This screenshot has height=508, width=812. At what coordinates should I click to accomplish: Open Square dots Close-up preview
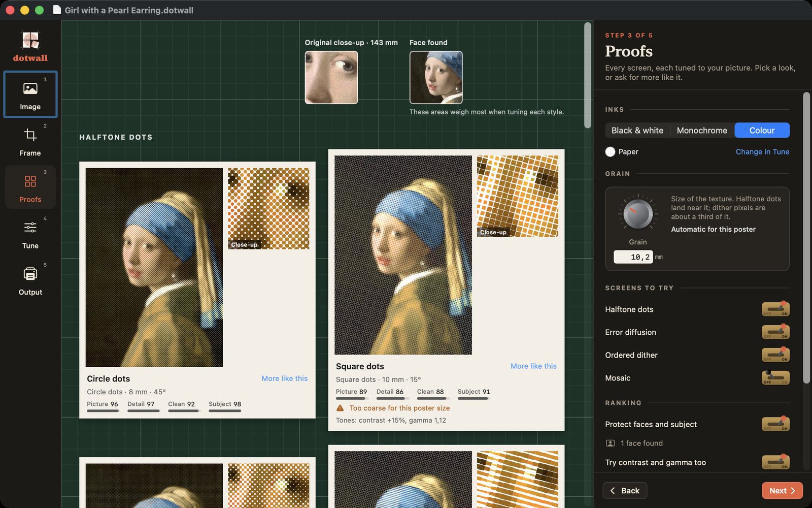coord(518,196)
